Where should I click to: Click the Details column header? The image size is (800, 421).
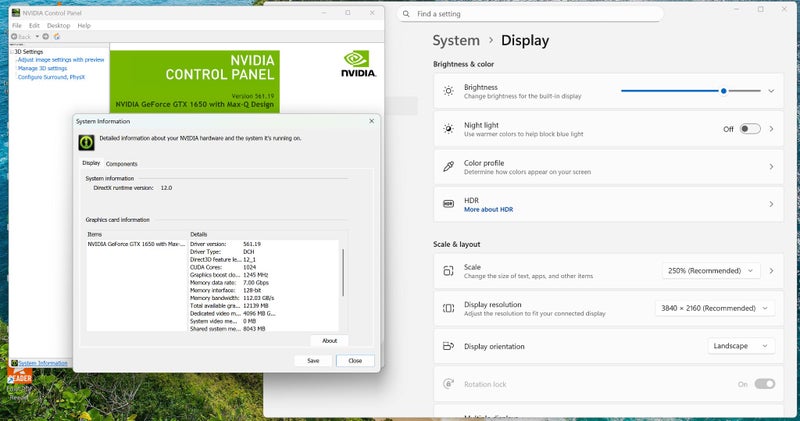(198, 235)
